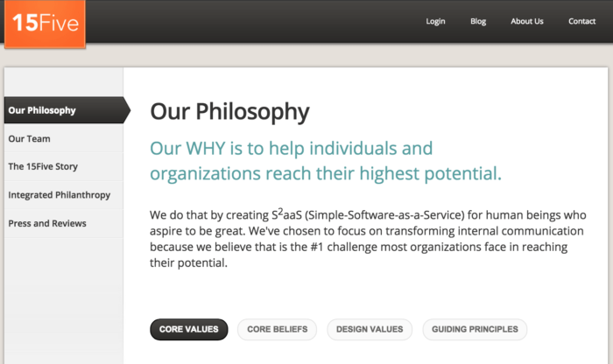
Task: Open the Contact page link
Action: 581,21
